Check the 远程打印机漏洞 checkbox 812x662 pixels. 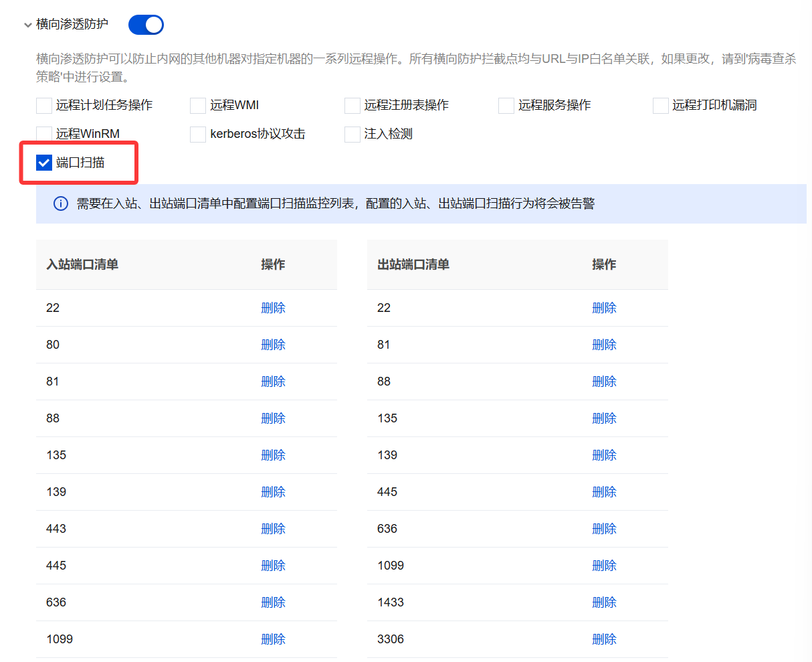pyautogui.click(x=661, y=105)
